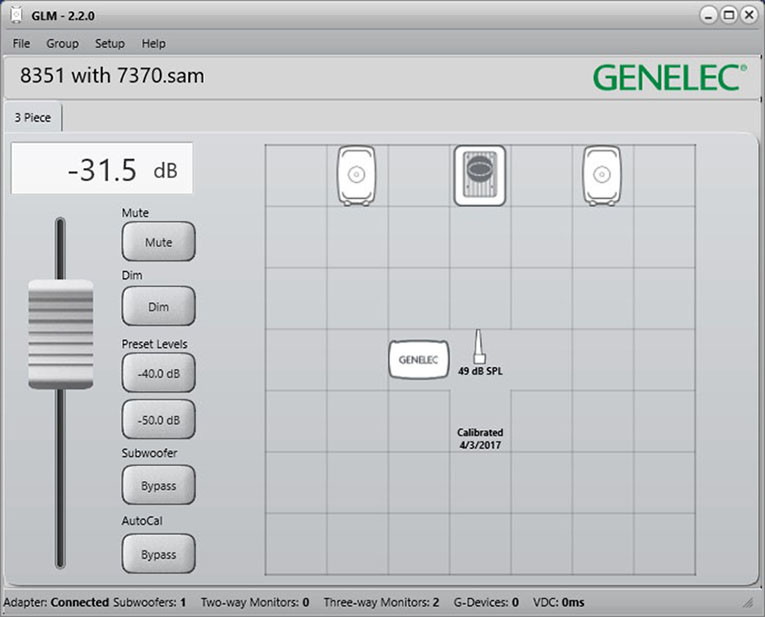
Task: Maximize the GLM window
Action: tap(729, 15)
